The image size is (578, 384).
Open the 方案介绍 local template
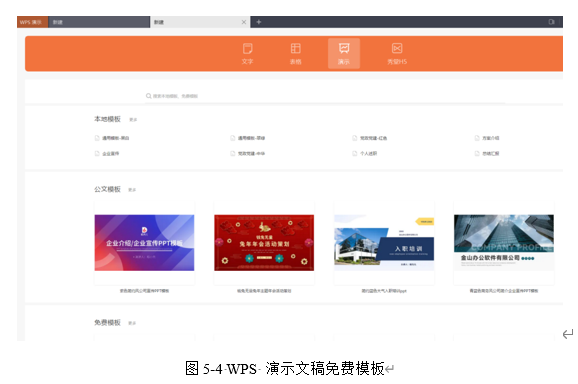487,138
